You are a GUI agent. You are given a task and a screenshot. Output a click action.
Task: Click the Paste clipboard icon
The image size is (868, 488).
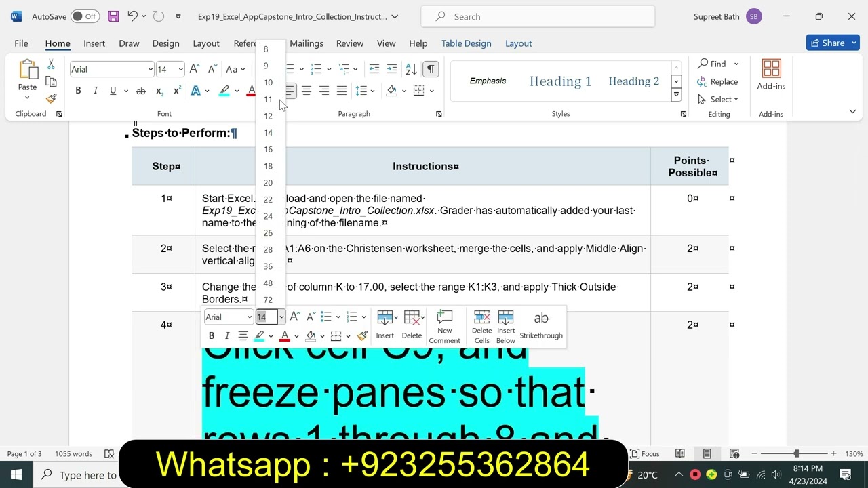27,70
